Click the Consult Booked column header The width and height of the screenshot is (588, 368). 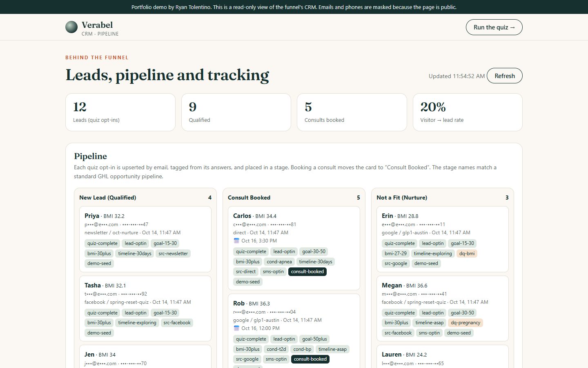249,197
